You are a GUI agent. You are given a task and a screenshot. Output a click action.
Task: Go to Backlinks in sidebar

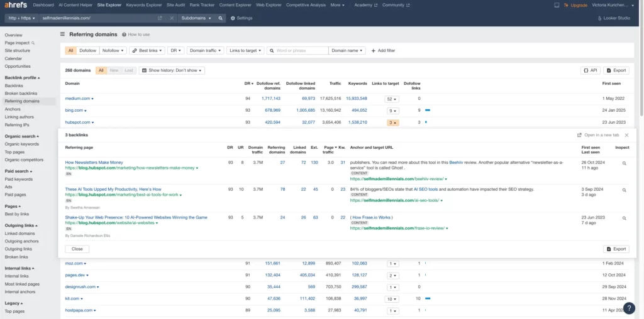14,85
